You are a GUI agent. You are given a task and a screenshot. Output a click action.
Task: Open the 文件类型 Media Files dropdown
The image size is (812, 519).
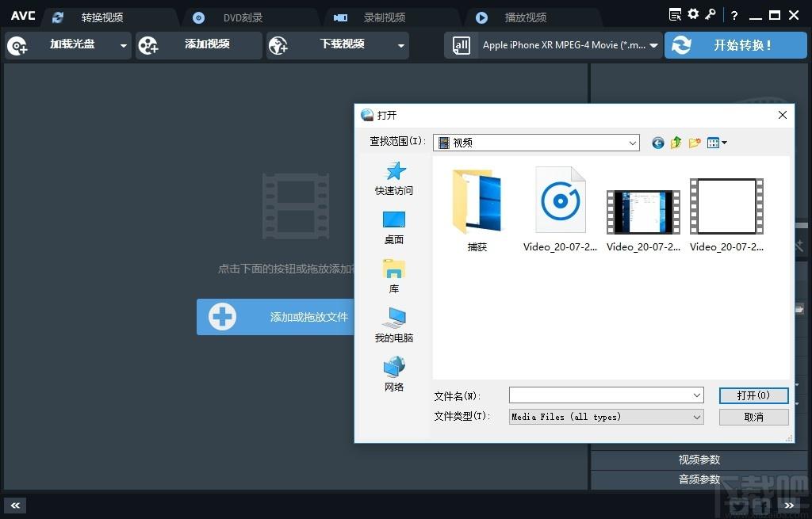pos(697,417)
